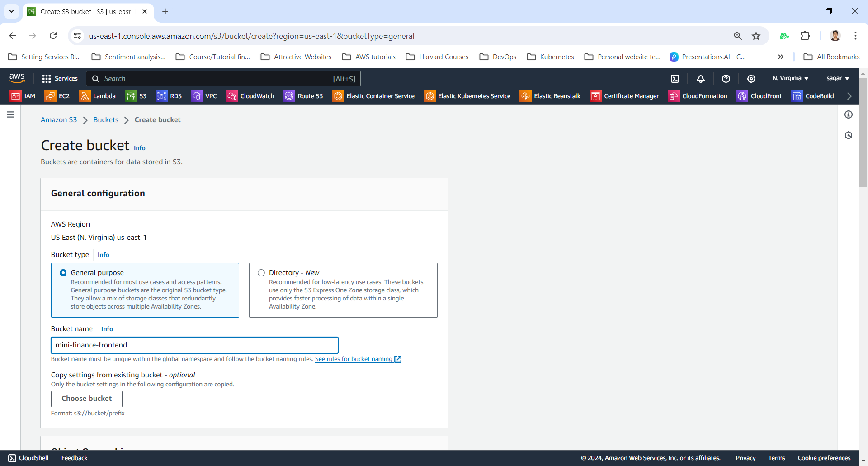Click the Bucket name input field
Image resolution: width=868 pixels, height=466 pixels.
pyautogui.click(x=194, y=345)
